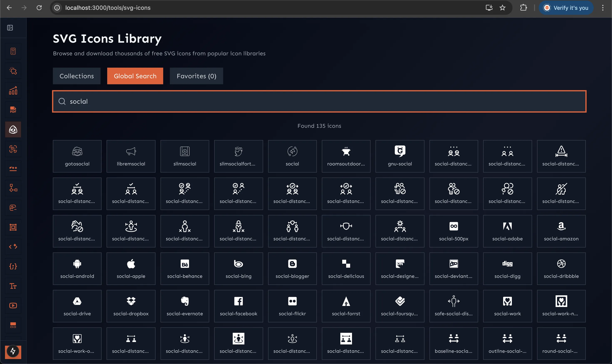Image resolution: width=612 pixels, height=364 pixels.
Task: Choose the social-amazon icon
Action: [561, 231]
